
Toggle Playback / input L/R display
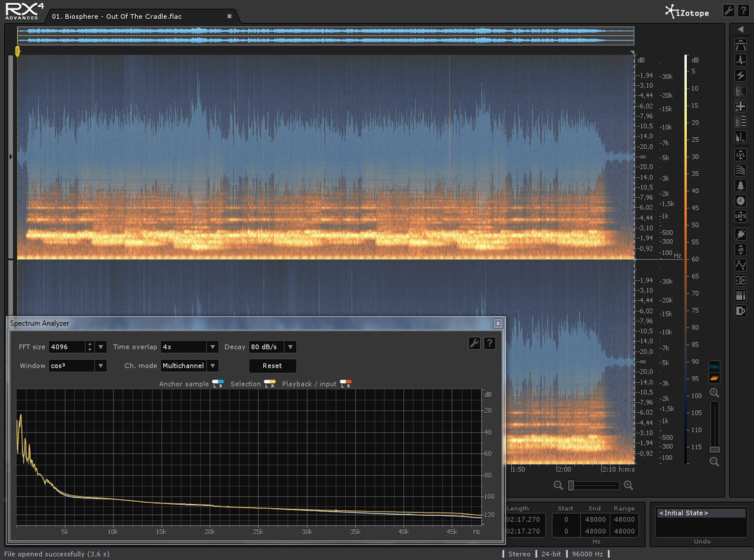tap(346, 384)
